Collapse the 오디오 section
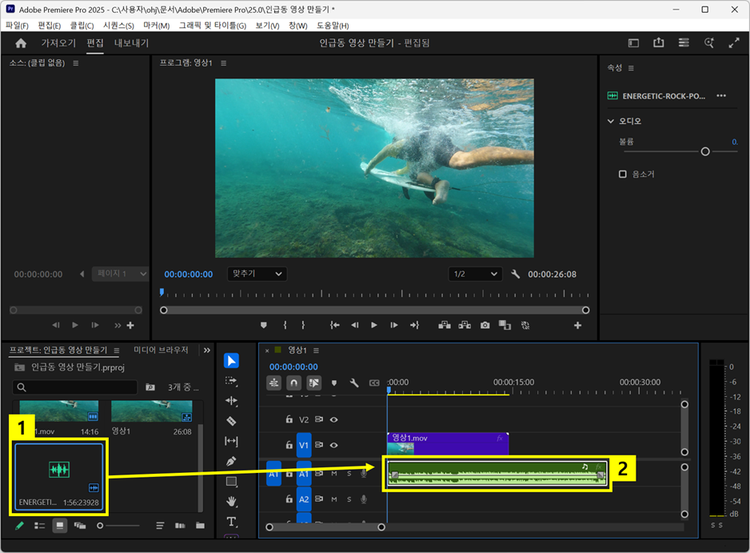The width and height of the screenshot is (750, 553). coord(611,121)
